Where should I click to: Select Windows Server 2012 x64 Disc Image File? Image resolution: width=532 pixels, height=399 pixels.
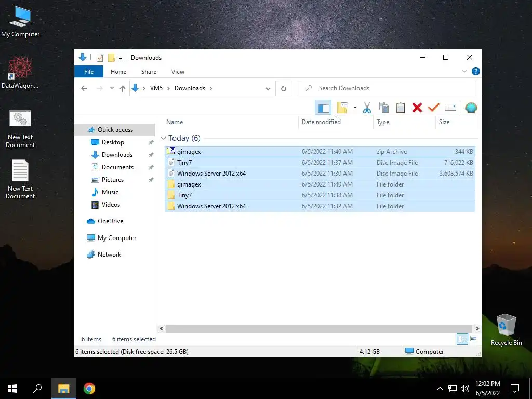click(x=320, y=174)
